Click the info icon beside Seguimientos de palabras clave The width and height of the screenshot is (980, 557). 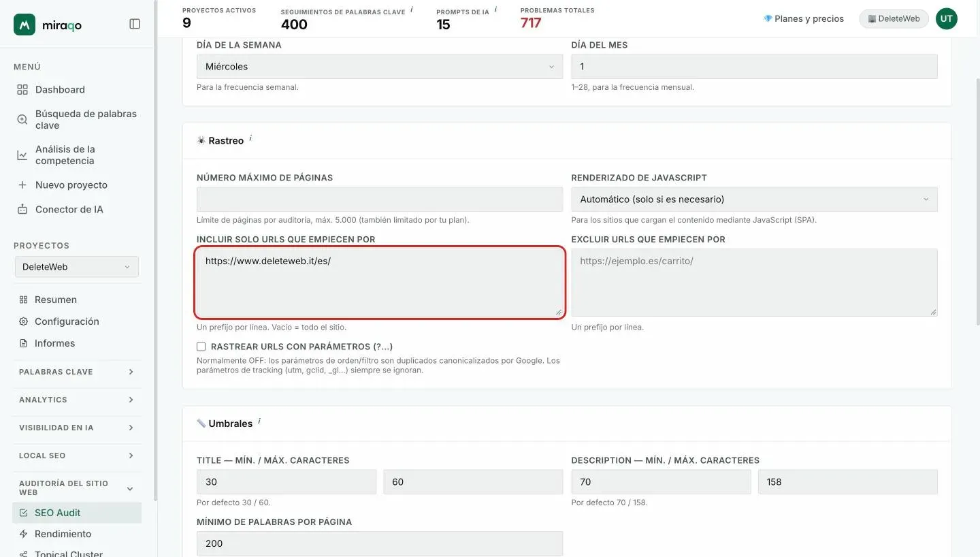pos(412,10)
